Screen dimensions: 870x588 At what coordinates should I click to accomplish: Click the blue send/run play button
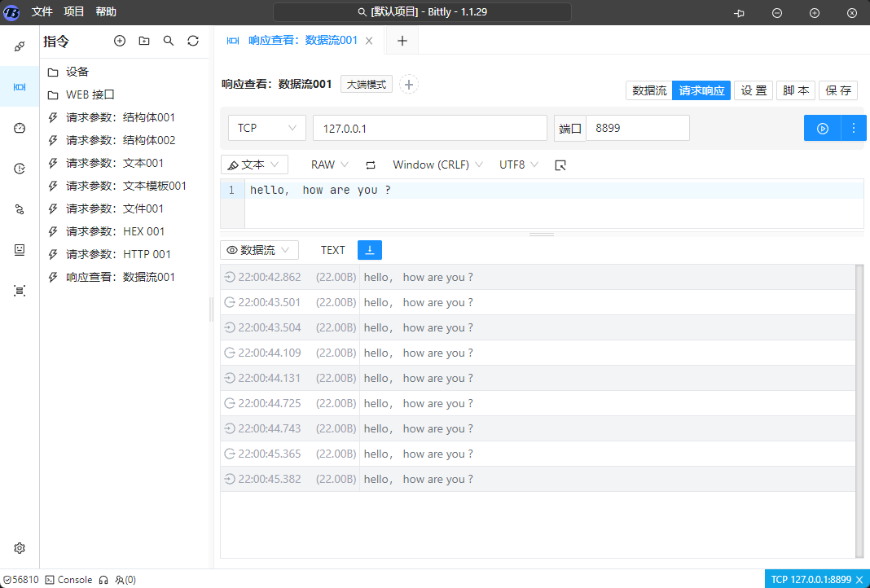click(x=823, y=128)
